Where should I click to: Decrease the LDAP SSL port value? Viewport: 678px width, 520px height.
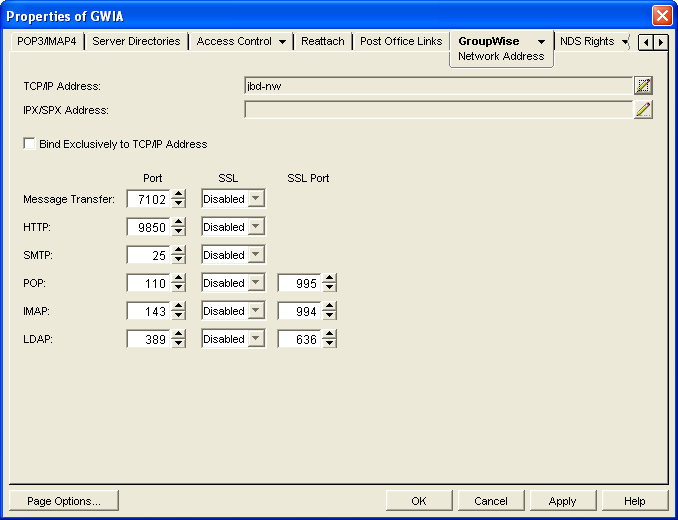click(329, 344)
